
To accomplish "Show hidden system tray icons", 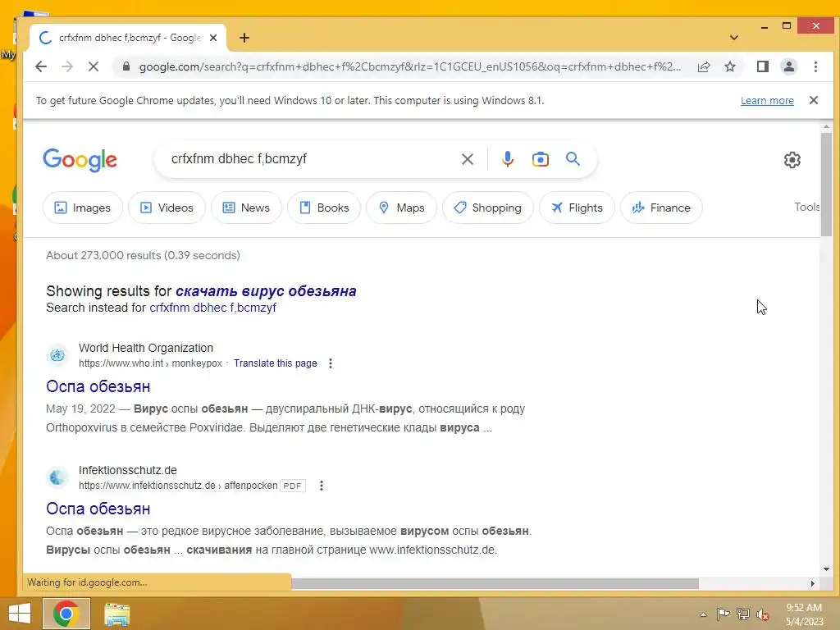I will [703, 614].
